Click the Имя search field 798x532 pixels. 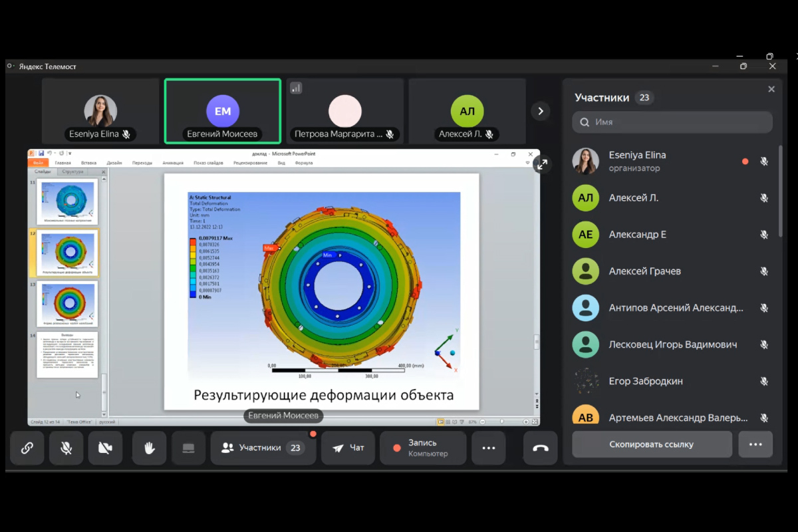(672, 122)
